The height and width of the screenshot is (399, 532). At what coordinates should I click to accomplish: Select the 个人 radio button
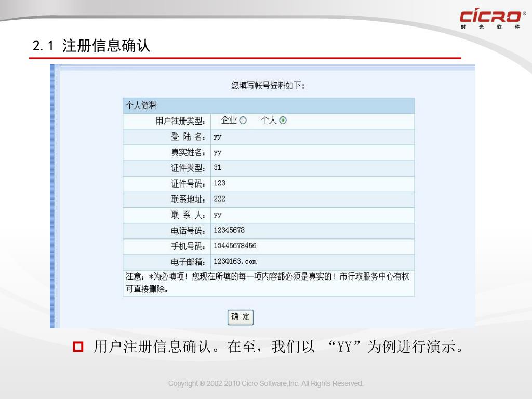click(283, 121)
